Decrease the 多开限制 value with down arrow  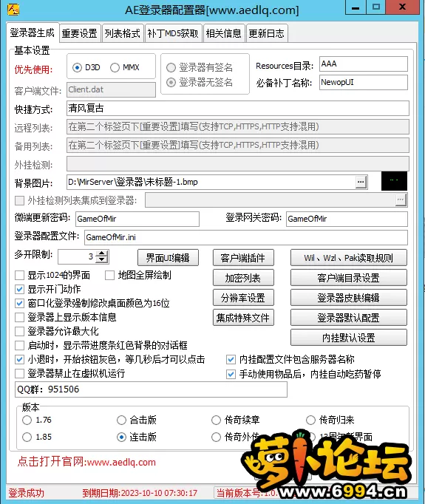pos(102,259)
